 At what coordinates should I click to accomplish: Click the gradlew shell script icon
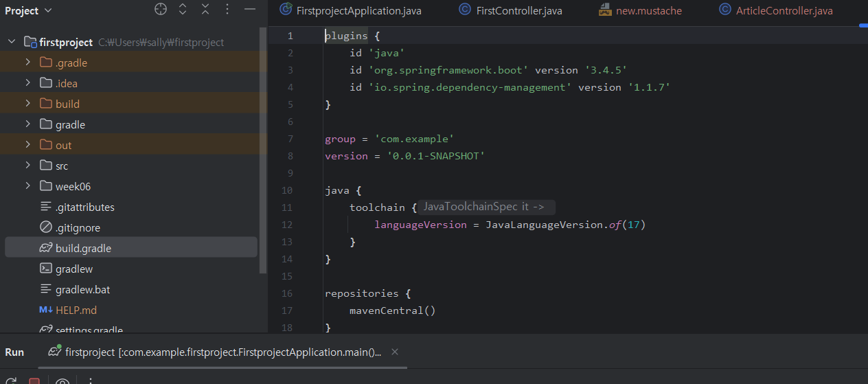tap(46, 269)
